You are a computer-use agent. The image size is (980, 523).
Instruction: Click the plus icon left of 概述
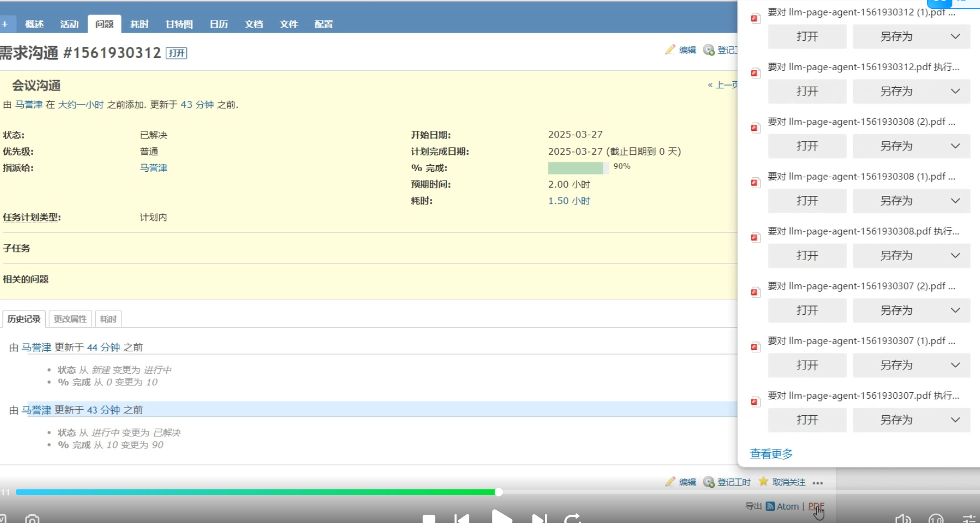(5, 24)
